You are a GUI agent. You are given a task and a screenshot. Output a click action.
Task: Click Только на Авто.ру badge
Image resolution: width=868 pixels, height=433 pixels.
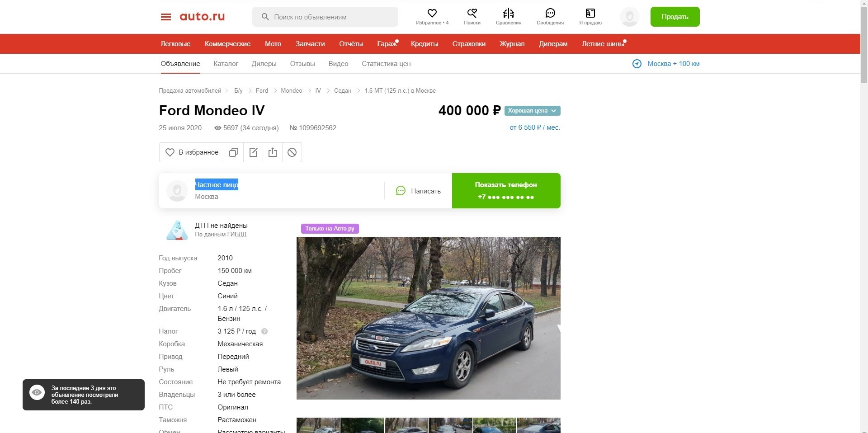coord(330,229)
